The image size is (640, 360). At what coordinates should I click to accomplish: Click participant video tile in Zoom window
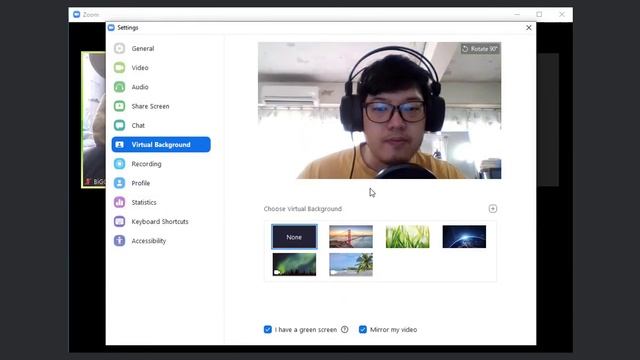click(x=93, y=120)
